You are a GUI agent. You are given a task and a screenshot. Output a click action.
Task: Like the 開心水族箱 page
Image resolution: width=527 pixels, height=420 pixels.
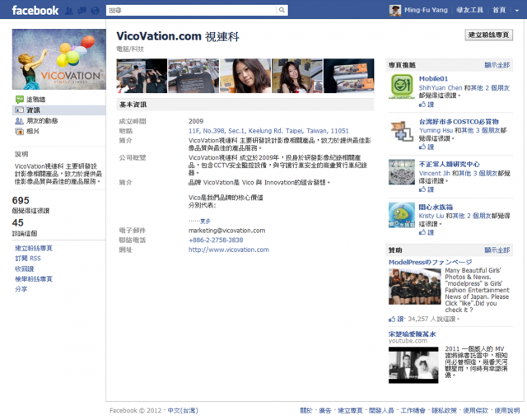(x=427, y=232)
